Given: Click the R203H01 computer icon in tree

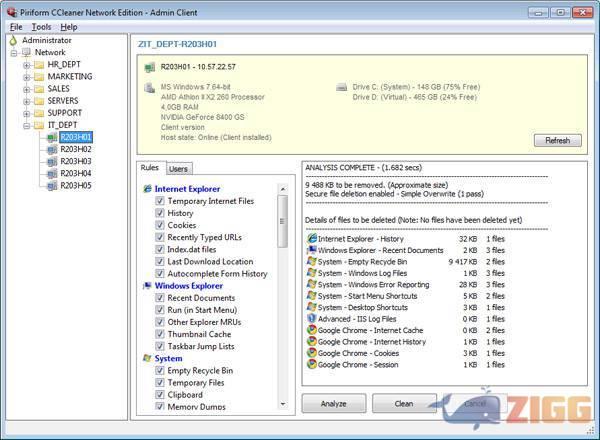Looking at the screenshot, I should (52, 137).
